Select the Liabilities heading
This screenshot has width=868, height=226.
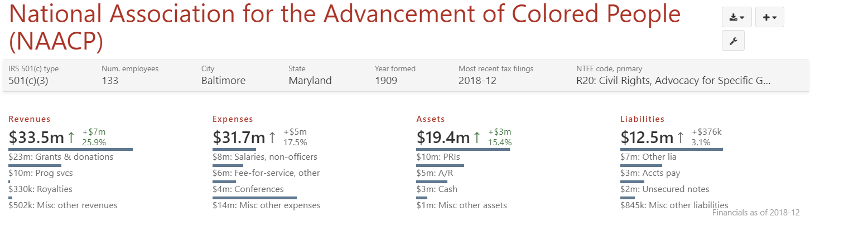tap(643, 119)
